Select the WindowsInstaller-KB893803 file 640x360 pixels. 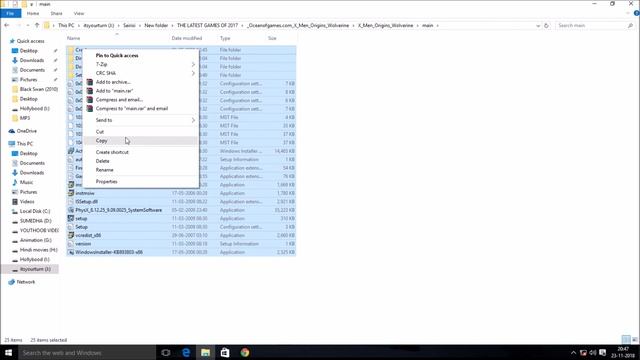tap(109, 252)
